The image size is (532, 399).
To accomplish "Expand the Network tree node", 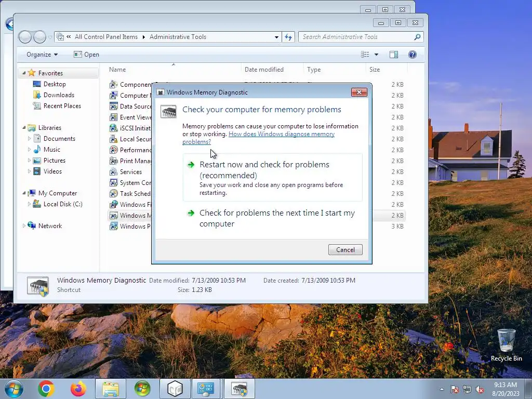I will click(x=24, y=225).
